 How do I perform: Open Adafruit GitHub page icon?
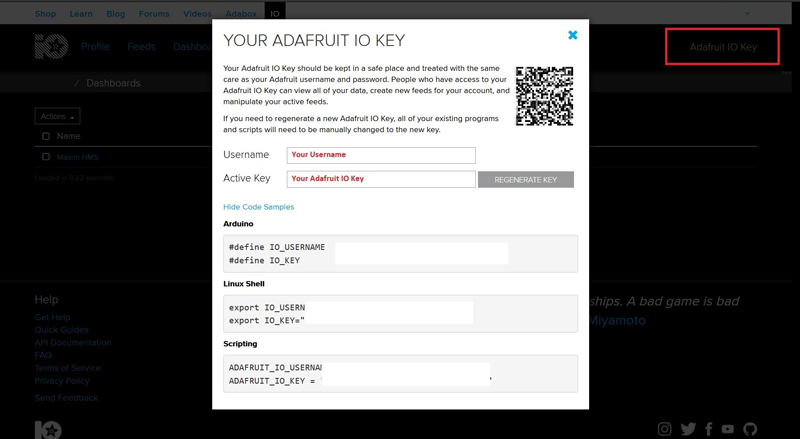pos(750,429)
